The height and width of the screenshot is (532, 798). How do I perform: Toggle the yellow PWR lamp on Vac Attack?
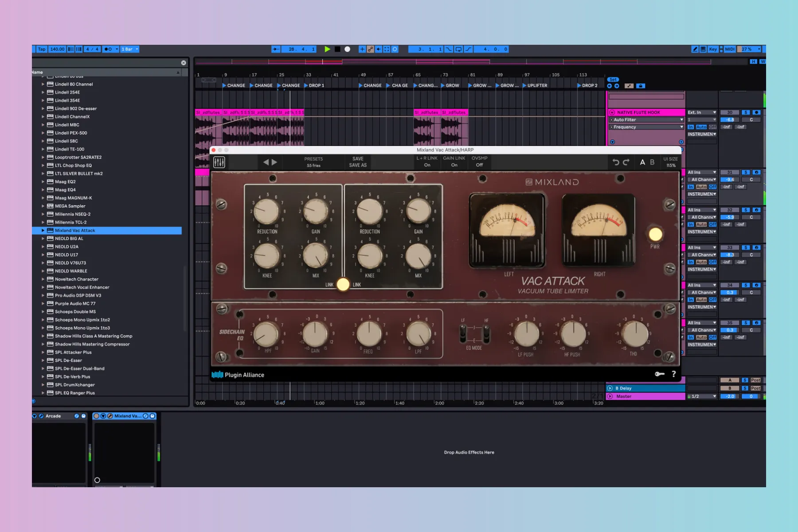point(655,234)
